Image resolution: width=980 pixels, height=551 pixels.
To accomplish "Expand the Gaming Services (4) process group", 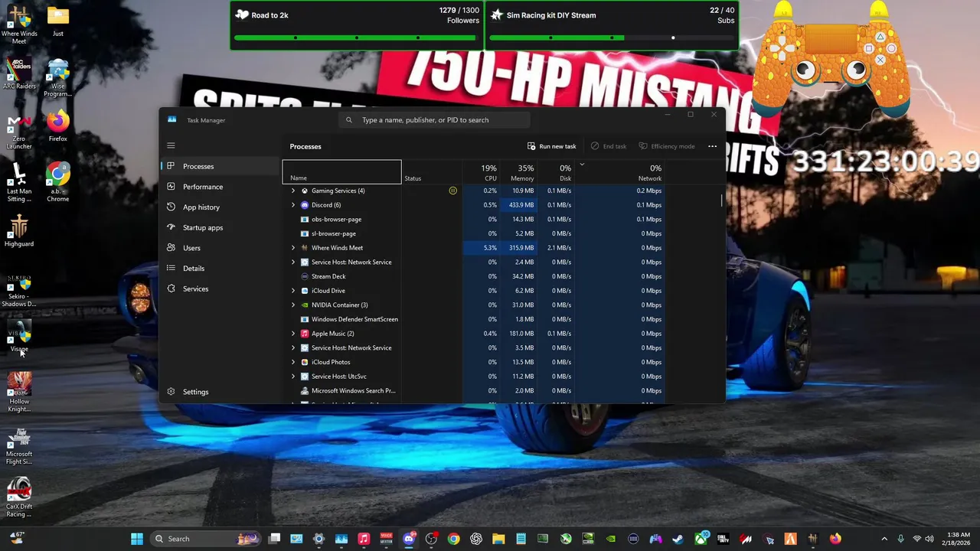I will pyautogui.click(x=293, y=191).
